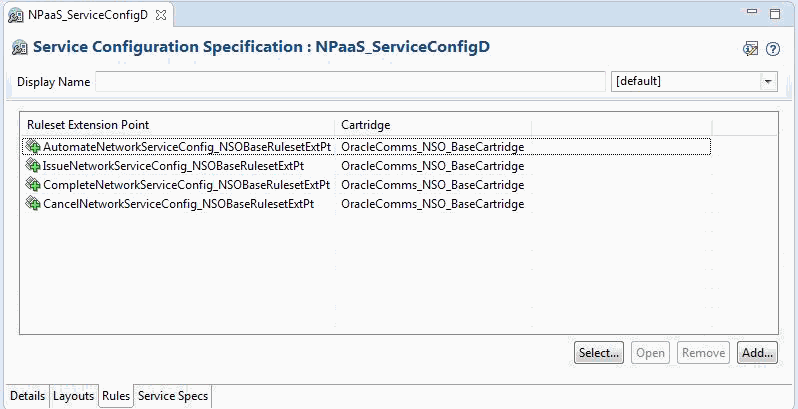Click the CancelNetworkServiceConfig ruleset icon
Image resolution: width=798 pixels, height=409 pixels.
[33, 204]
